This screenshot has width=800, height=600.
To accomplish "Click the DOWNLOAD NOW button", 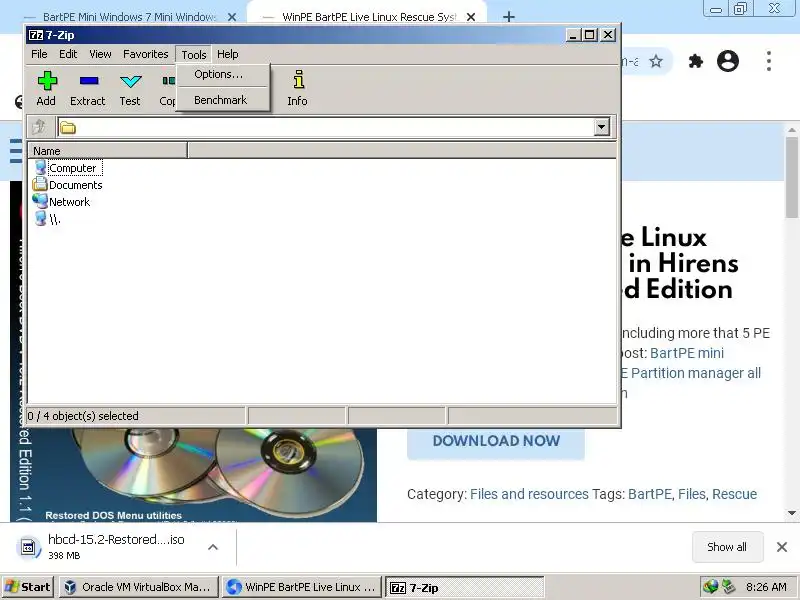I will click(496, 442).
